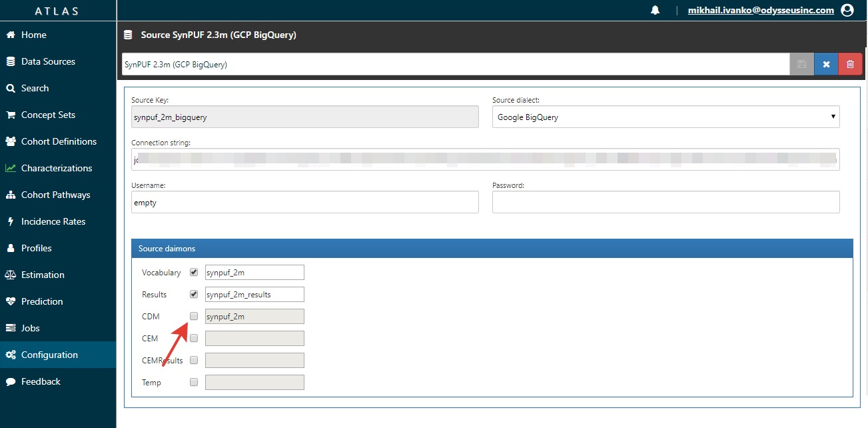Go to the Home menu item
Viewport: 868px width, 428px height.
pos(58,35)
